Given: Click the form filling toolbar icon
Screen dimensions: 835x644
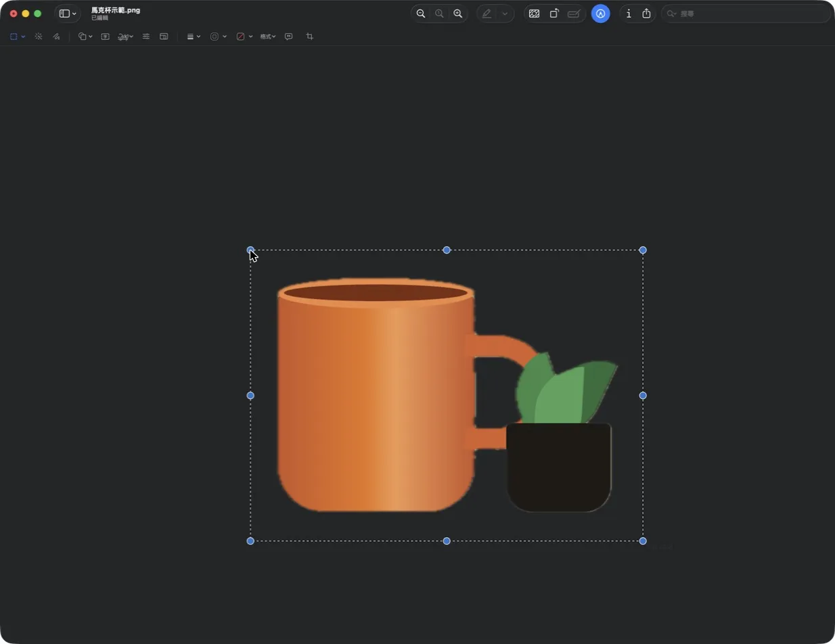Looking at the screenshot, I should click(574, 14).
